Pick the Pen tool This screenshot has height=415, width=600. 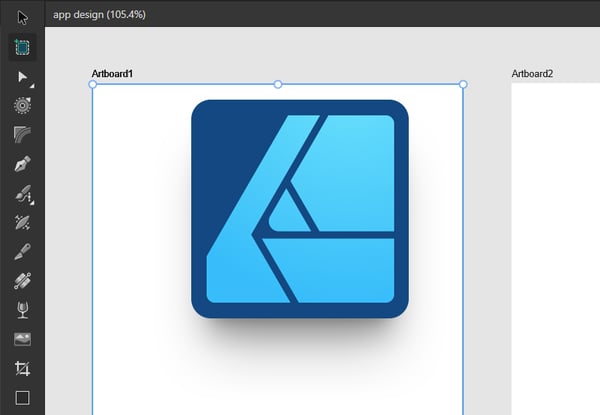[x=22, y=163]
